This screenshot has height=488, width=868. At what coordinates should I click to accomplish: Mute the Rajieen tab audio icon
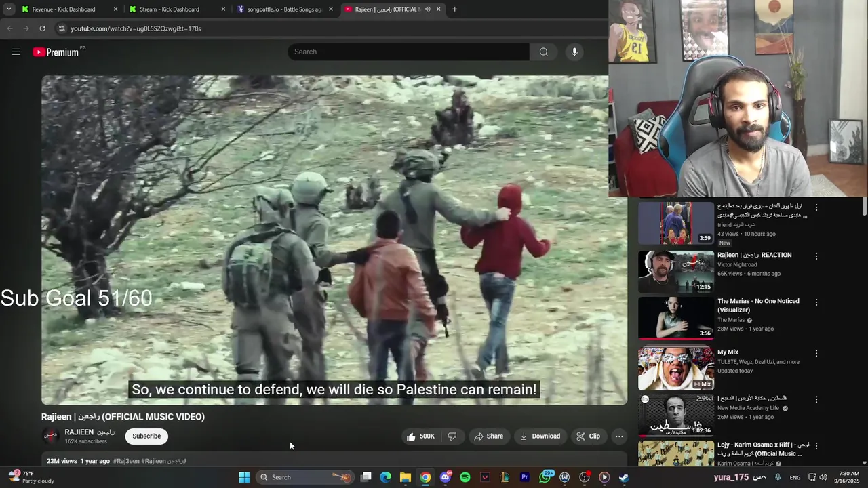[x=427, y=9]
